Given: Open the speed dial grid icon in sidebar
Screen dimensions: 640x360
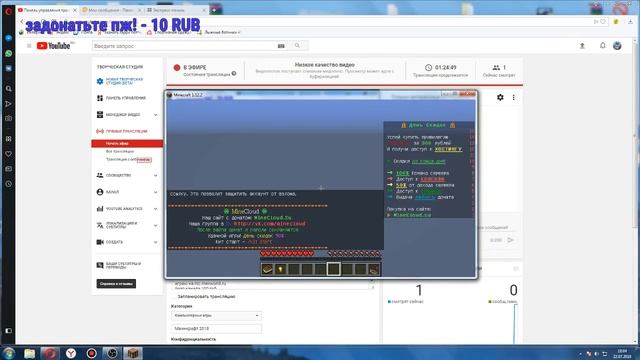Looking at the screenshot, I should pos(8,139).
